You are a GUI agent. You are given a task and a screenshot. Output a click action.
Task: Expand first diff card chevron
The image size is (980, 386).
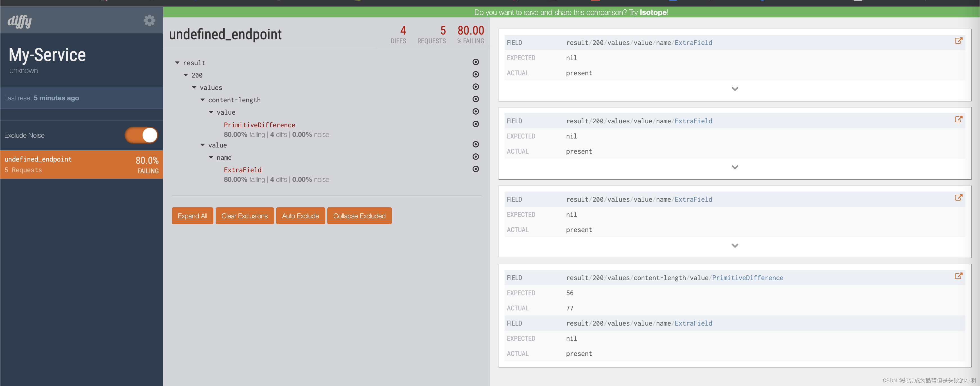735,89
